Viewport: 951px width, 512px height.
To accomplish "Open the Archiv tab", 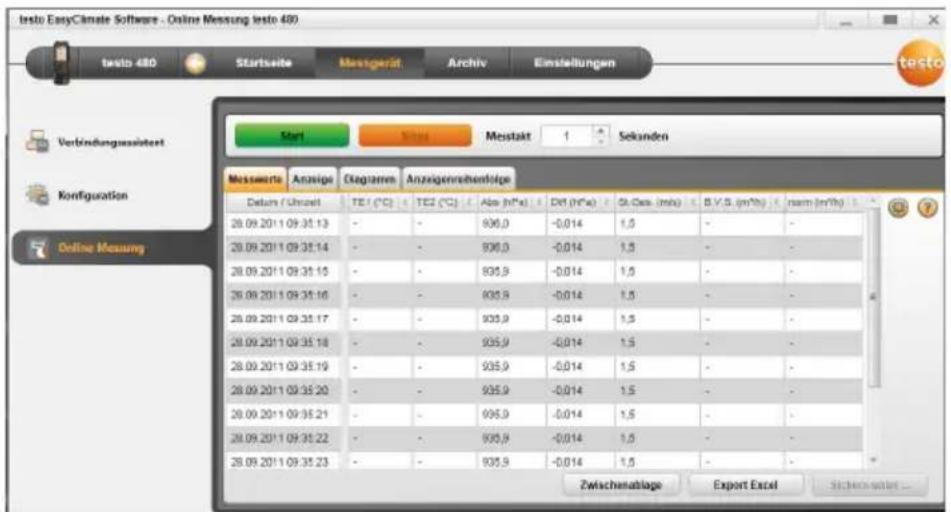I will [x=466, y=63].
